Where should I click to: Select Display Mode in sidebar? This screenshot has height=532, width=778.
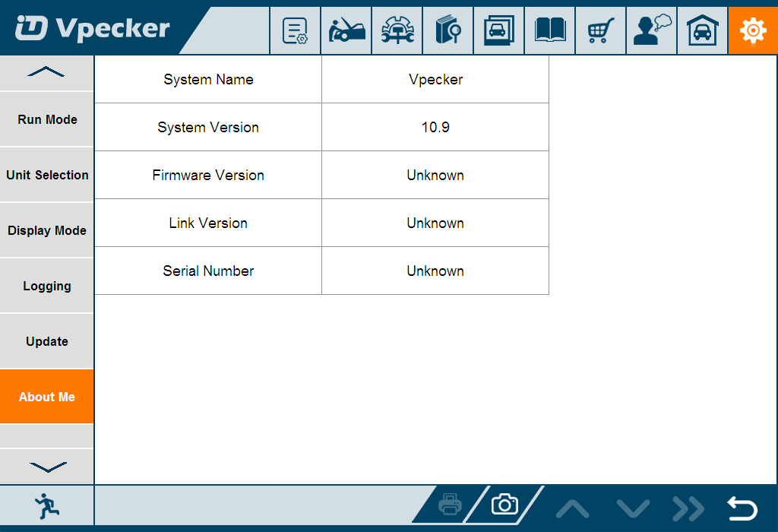point(46,231)
